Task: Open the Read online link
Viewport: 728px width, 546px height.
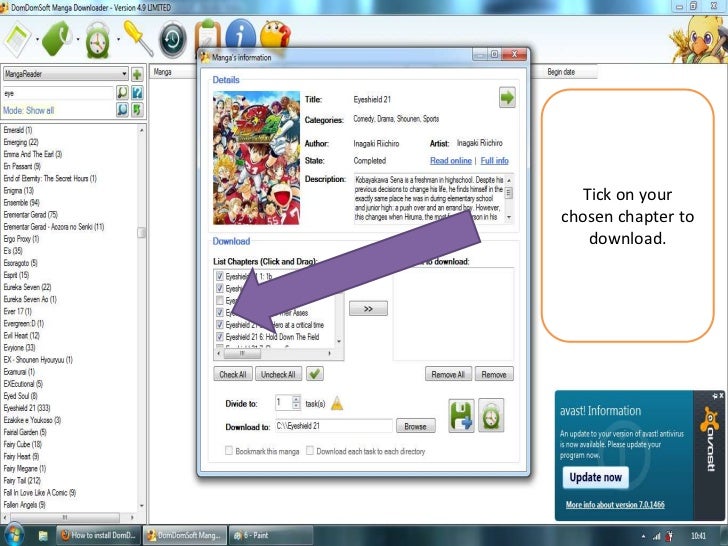Action: (x=450, y=161)
